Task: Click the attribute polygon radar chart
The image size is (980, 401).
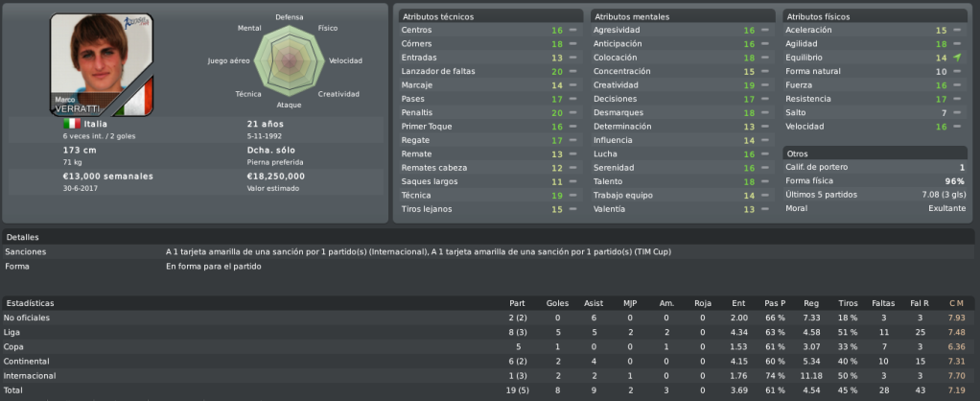Action: (x=289, y=60)
